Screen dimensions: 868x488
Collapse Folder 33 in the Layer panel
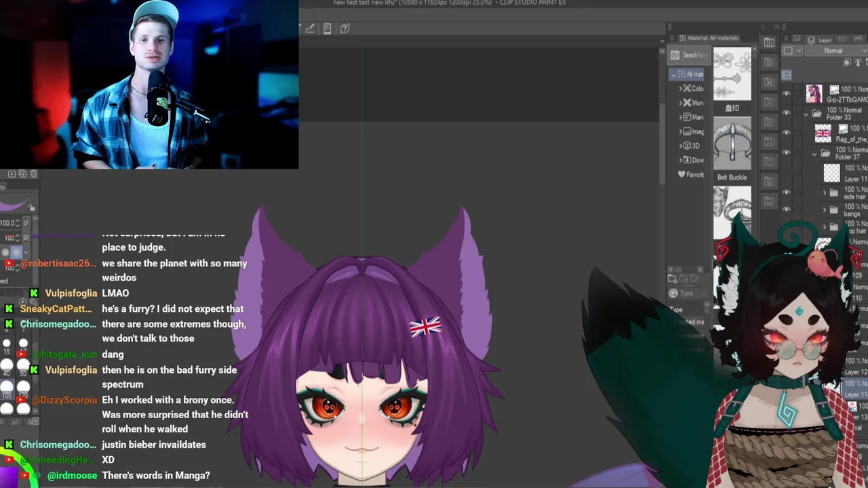pyautogui.click(x=806, y=114)
